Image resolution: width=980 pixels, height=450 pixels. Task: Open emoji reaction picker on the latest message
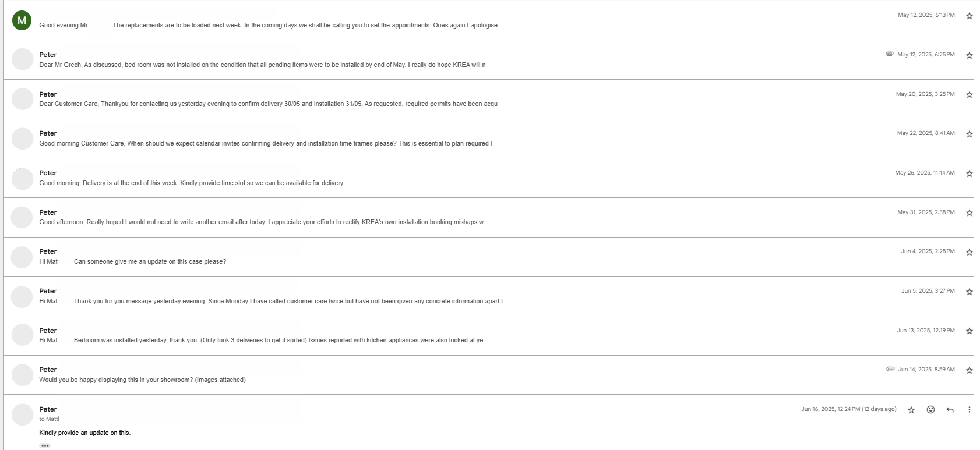(930, 409)
